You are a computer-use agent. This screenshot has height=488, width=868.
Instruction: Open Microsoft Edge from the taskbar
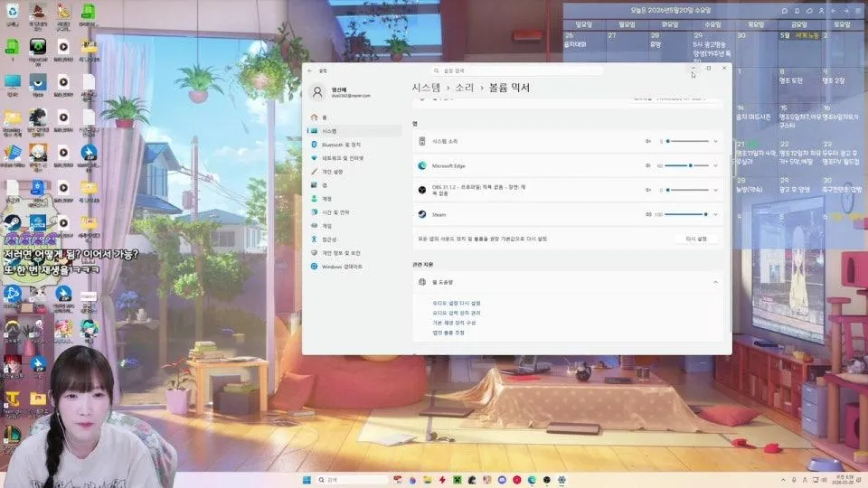click(x=532, y=480)
